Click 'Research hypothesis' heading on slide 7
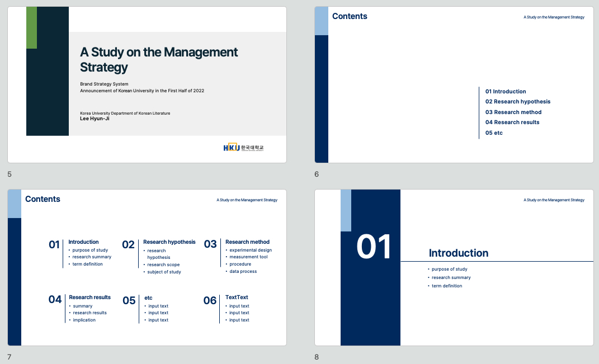 [169, 242]
